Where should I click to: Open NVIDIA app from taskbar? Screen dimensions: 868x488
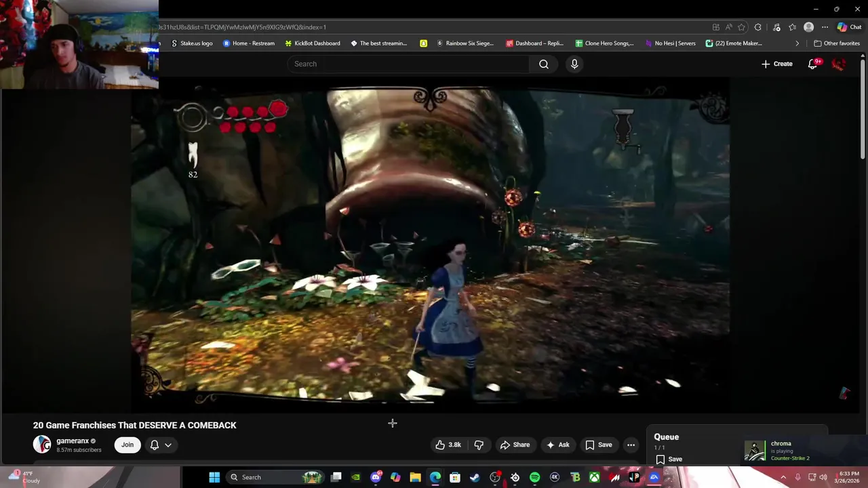pos(355,477)
